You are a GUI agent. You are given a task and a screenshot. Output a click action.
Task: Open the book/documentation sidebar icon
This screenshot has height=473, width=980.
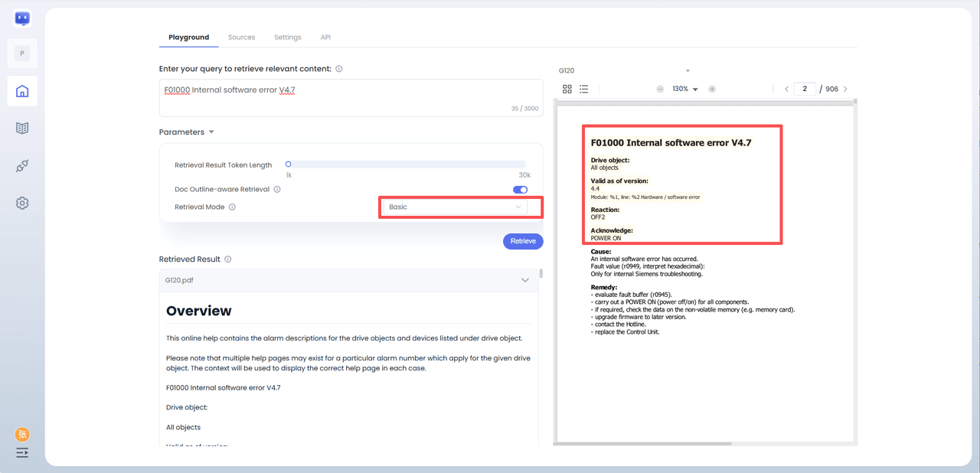(22, 128)
